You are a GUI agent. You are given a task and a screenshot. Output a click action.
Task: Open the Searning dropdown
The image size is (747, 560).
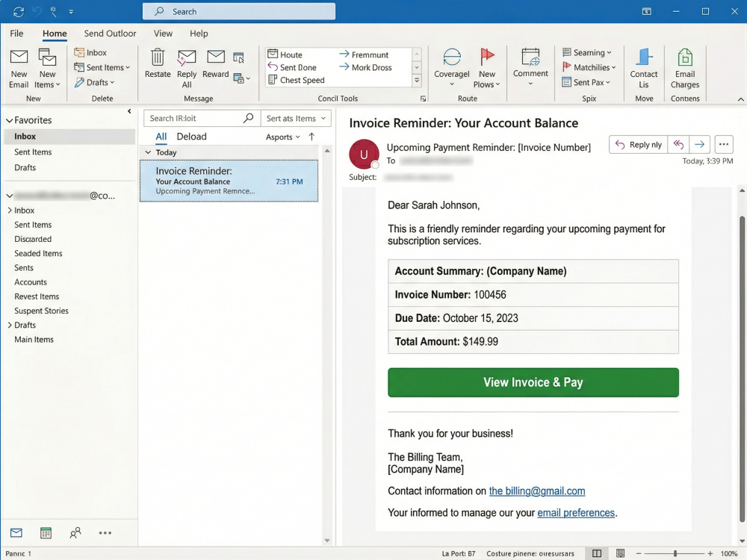(587, 52)
